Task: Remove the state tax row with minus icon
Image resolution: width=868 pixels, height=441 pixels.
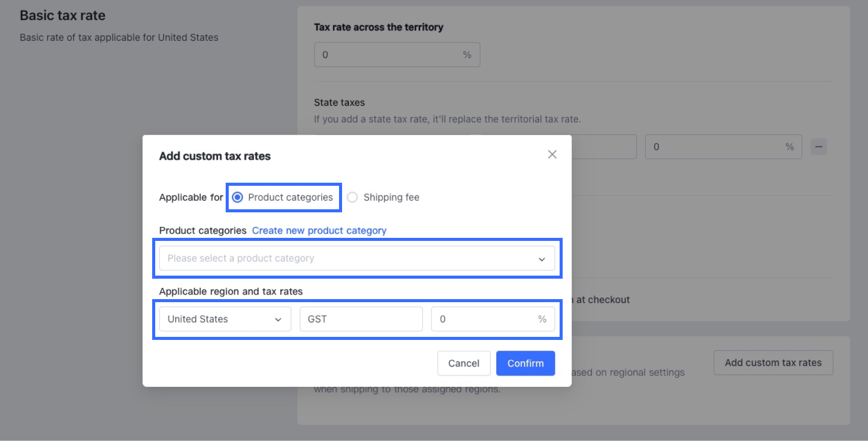Action: pyautogui.click(x=818, y=147)
